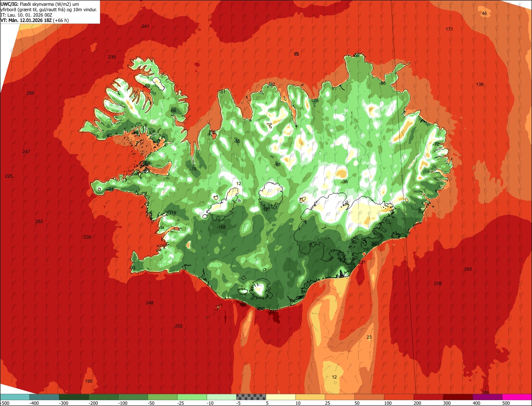Click the magenta above-500 legend swatch

pyautogui.click(x=517, y=397)
